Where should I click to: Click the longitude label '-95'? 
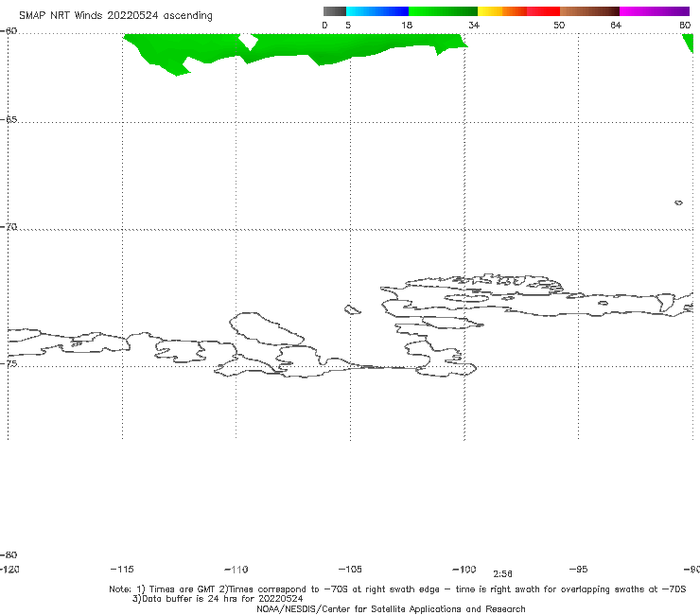click(579, 569)
